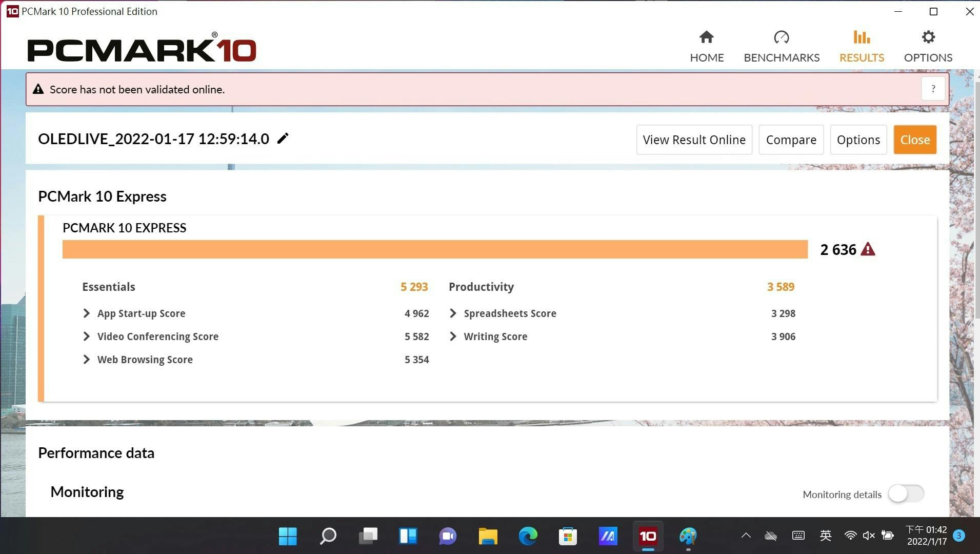
Task: Open the BENCHMARKS tab
Action: (x=782, y=46)
